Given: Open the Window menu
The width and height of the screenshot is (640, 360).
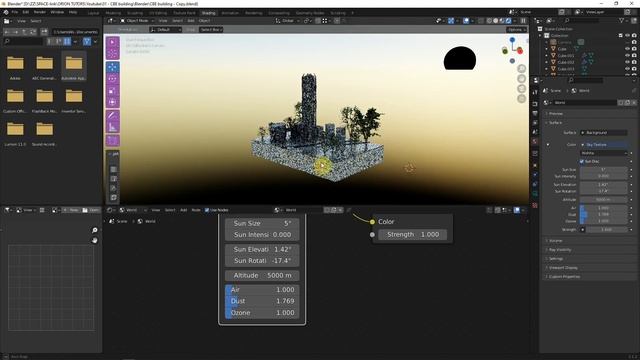Looking at the screenshot, I should (x=57, y=12).
